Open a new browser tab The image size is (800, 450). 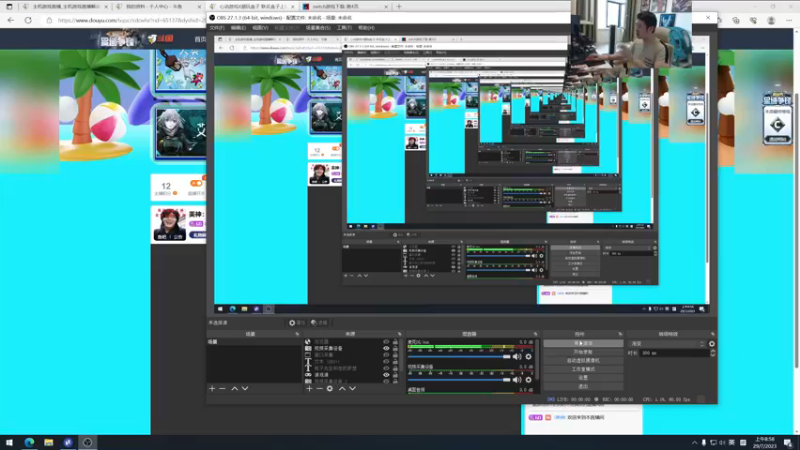pos(399,7)
